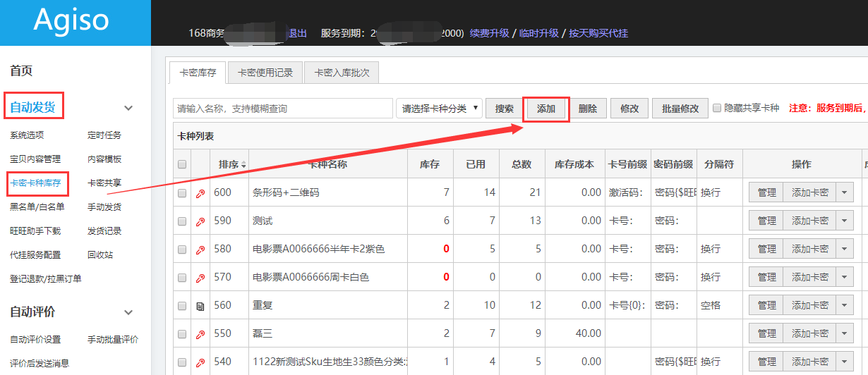This screenshot has width=868, height=375.
Task: Open 手动发货 sidebar item
Action: 104,207
